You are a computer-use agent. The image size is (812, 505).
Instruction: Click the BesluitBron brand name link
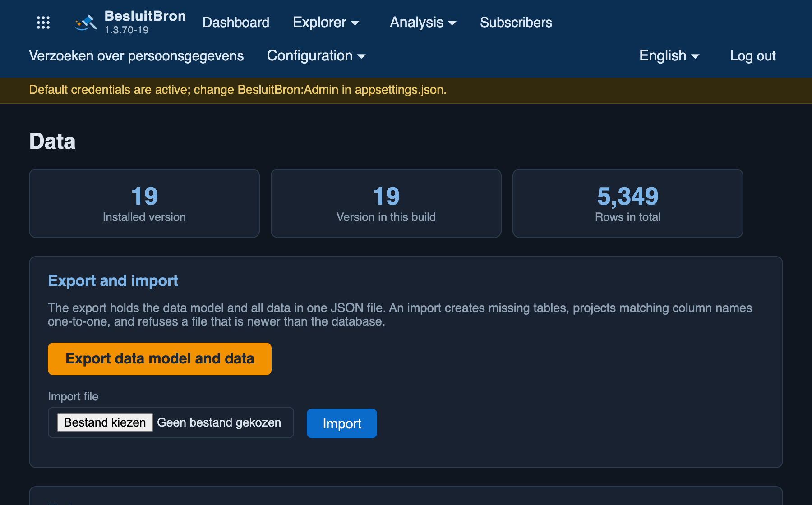(145, 16)
